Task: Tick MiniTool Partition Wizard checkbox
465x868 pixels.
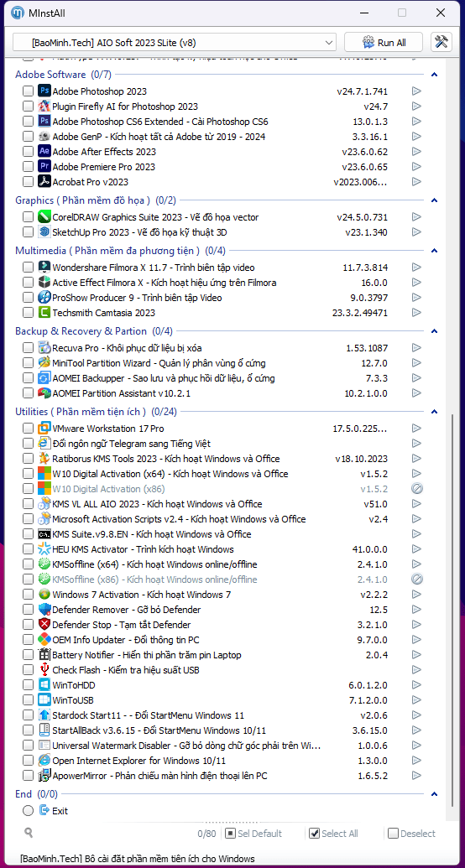Action: click(28, 363)
